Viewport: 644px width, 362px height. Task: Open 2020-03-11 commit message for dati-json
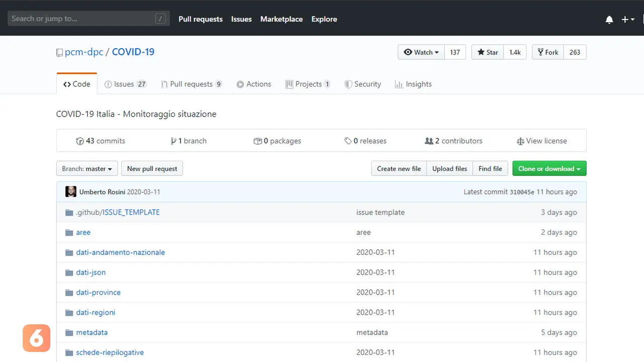pos(375,273)
